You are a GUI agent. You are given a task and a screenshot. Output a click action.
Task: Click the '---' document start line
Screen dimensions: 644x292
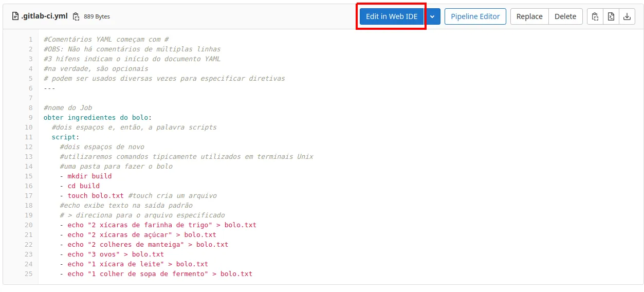coord(49,88)
